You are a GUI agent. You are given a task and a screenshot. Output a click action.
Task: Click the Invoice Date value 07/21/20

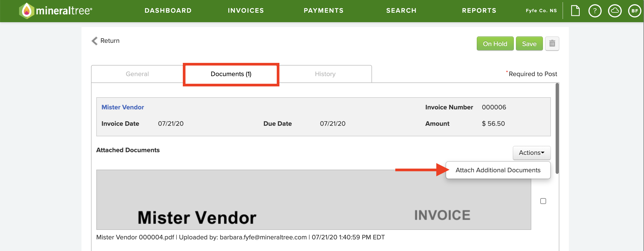pos(171,124)
